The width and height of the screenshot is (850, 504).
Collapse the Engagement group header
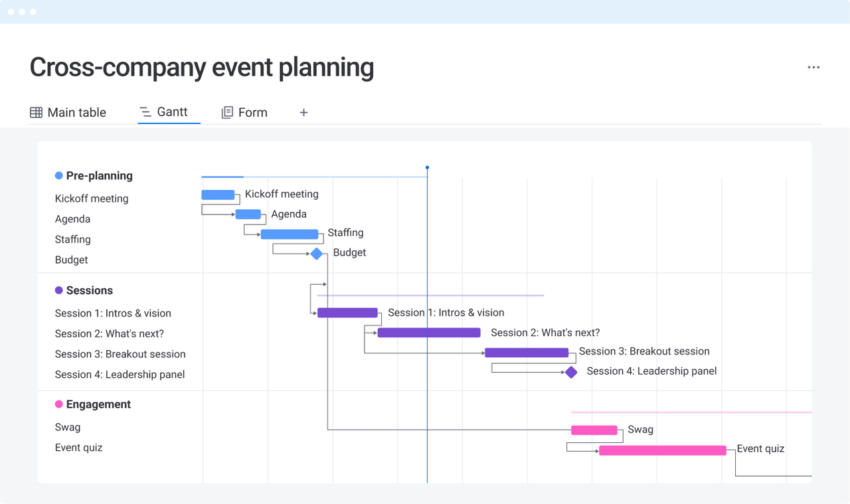[98, 404]
